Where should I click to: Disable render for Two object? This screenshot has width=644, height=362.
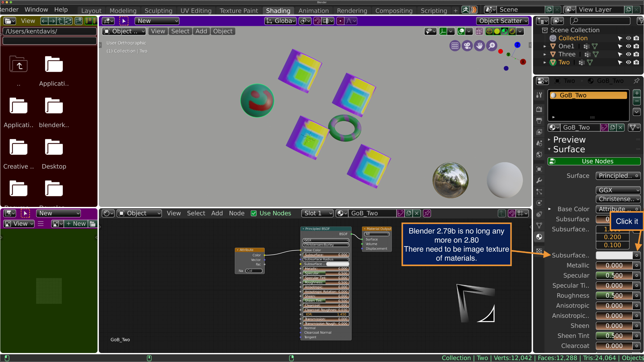636,62
